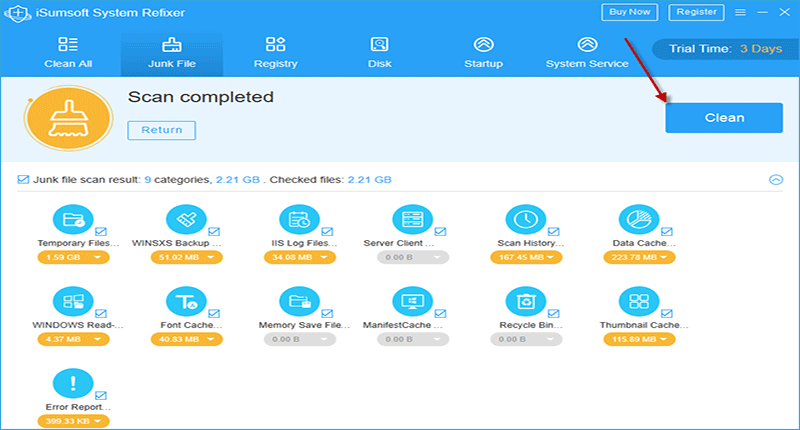The height and width of the screenshot is (430, 800).
Task: Go to the Startup tab
Action: coord(484,53)
